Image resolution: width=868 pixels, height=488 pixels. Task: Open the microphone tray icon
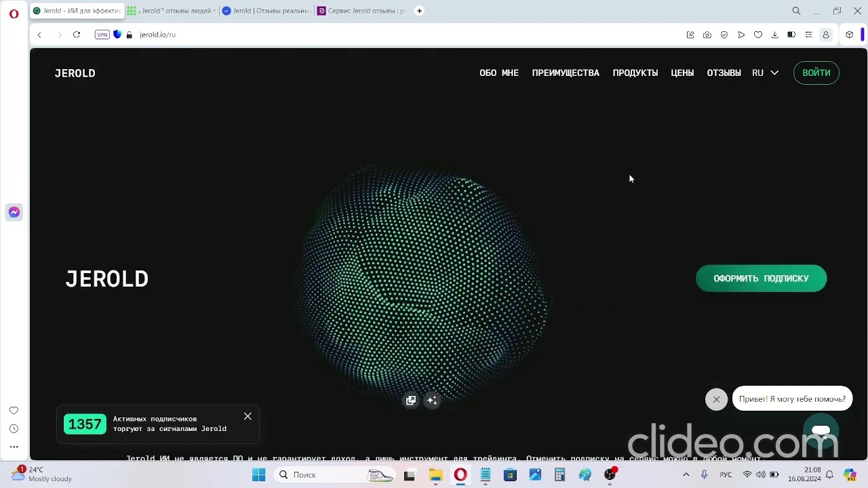point(705,475)
